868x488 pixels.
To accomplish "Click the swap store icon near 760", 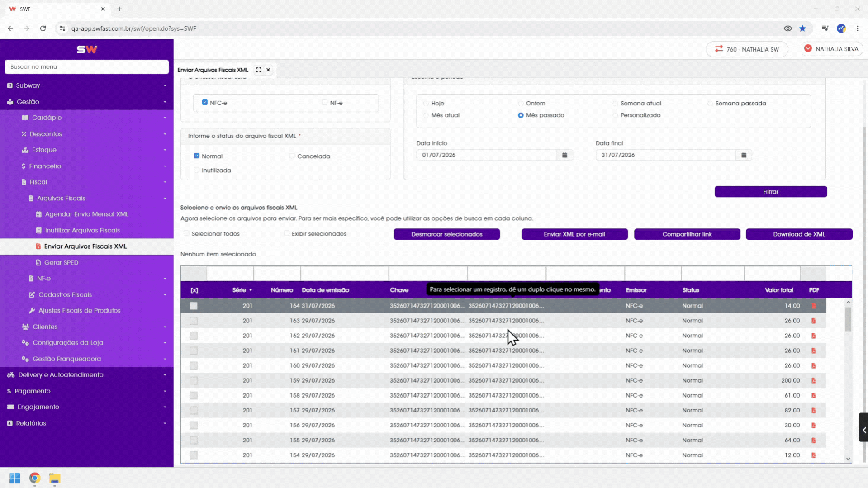I will click(x=719, y=49).
